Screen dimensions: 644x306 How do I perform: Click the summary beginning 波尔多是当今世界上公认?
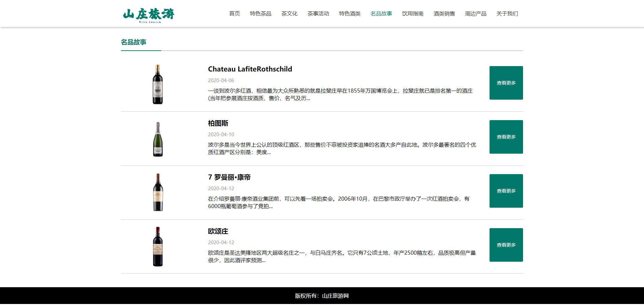[342, 149]
